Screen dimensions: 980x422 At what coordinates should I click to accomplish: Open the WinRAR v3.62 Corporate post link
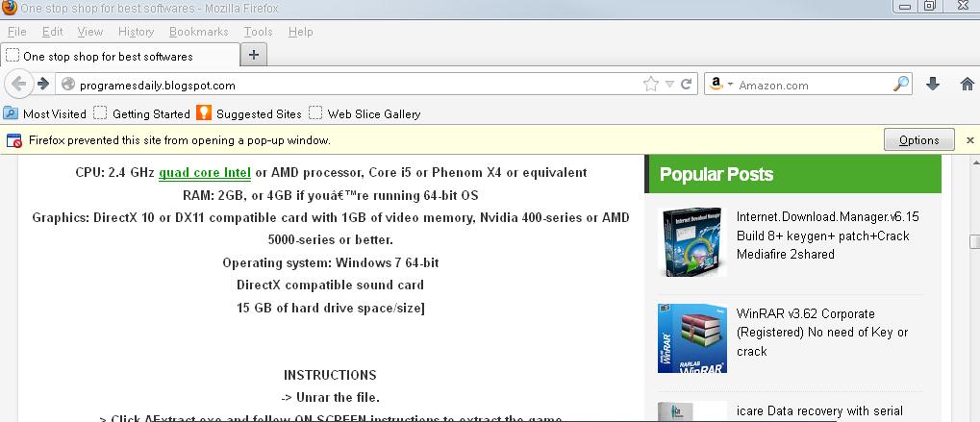[822, 332]
